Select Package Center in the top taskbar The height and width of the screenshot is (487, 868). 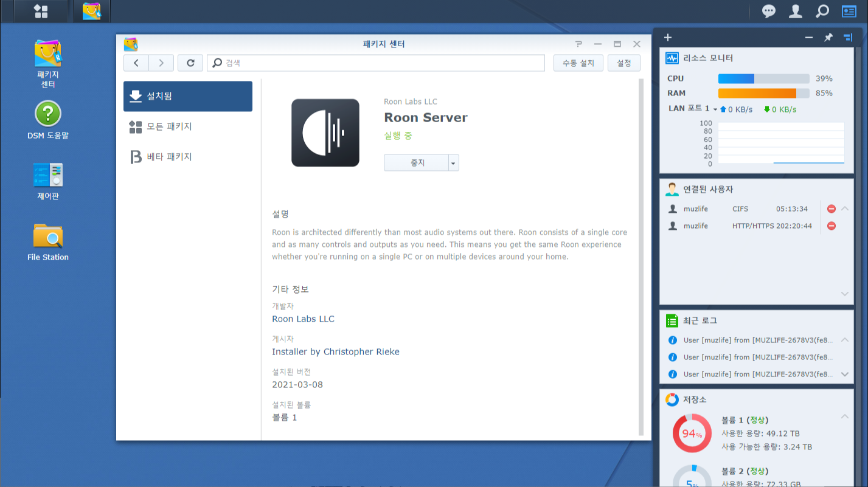tap(91, 11)
